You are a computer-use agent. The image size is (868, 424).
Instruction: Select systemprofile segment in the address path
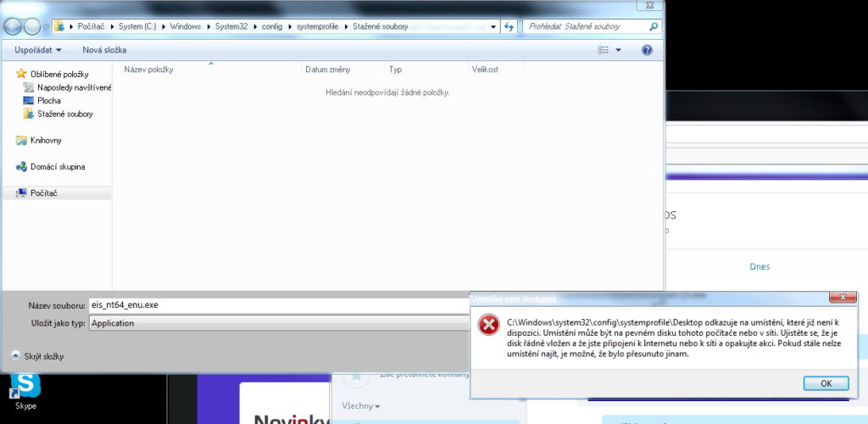(317, 26)
